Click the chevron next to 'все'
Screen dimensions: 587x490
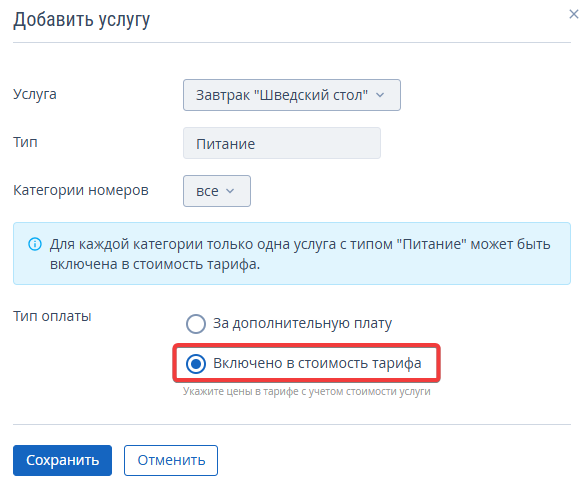pos(230,191)
